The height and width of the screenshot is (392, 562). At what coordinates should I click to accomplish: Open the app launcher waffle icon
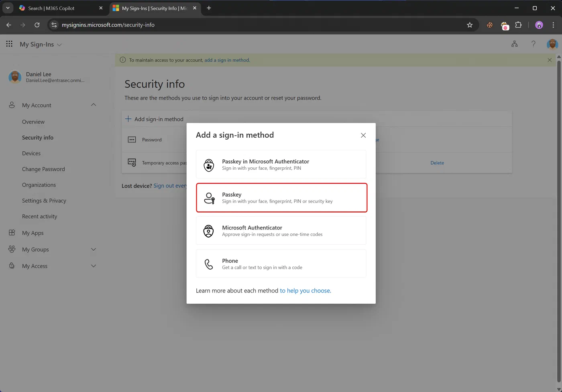point(9,44)
